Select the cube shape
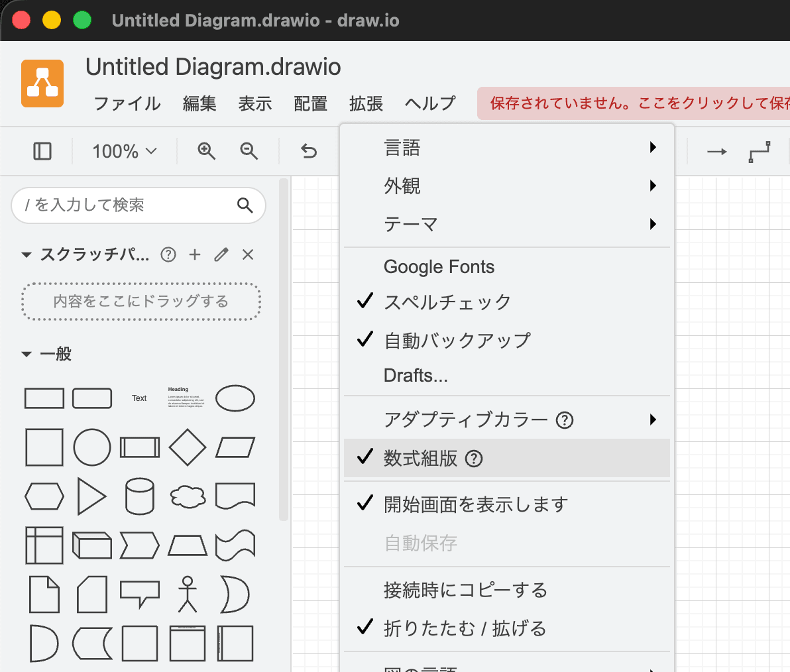This screenshot has height=672, width=790. 92,545
